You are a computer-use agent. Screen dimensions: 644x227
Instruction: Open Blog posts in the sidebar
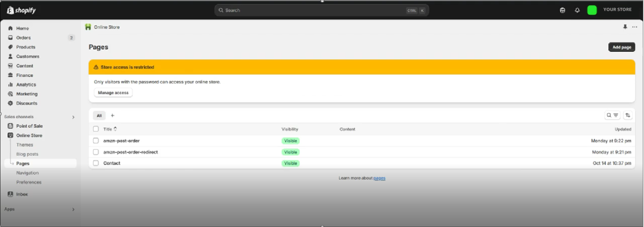(27, 154)
